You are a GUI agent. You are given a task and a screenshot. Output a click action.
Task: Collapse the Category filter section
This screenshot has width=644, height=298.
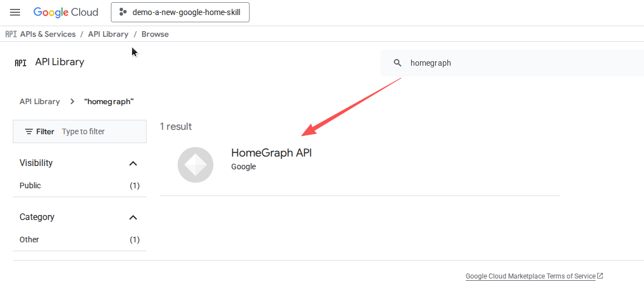(133, 217)
